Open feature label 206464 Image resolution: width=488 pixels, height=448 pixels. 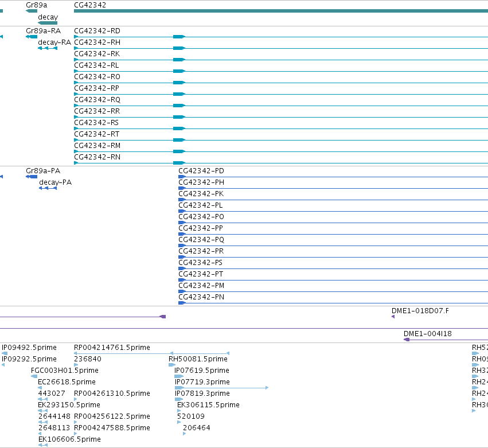tap(196, 428)
